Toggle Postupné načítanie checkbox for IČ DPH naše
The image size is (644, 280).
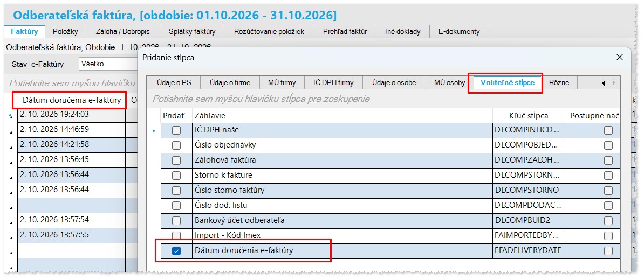[x=608, y=130]
